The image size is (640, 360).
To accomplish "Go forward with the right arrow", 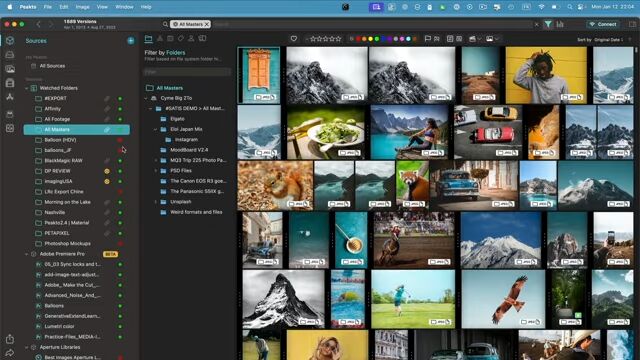I will click(x=51, y=24).
